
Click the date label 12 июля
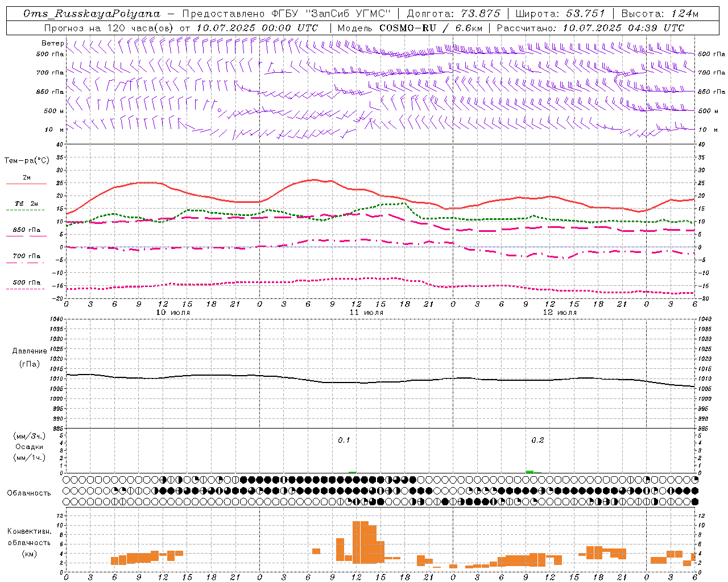click(x=560, y=313)
